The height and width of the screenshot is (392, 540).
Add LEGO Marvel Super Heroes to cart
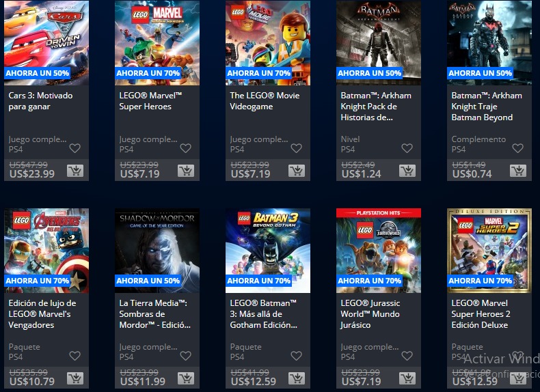(186, 171)
